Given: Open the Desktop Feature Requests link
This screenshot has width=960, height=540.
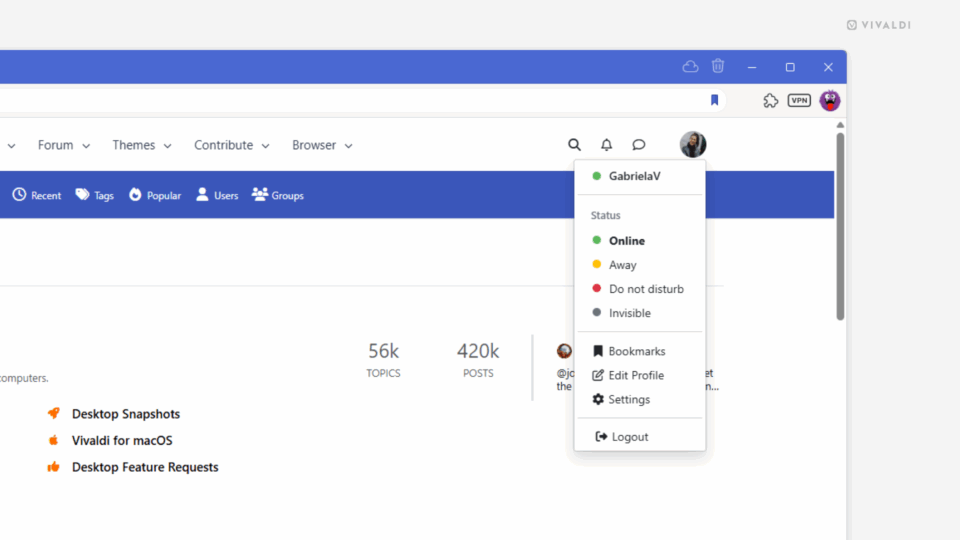Looking at the screenshot, I should tap(145, 467).
